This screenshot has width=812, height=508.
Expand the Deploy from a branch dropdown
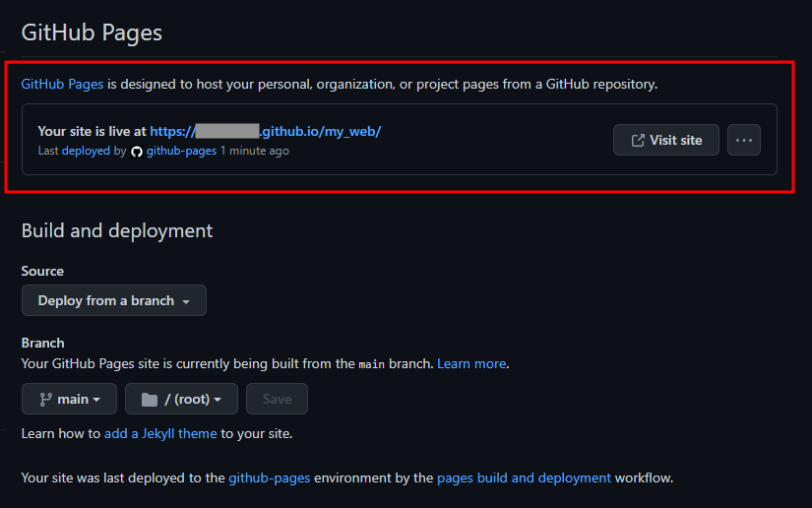(114, 300)
